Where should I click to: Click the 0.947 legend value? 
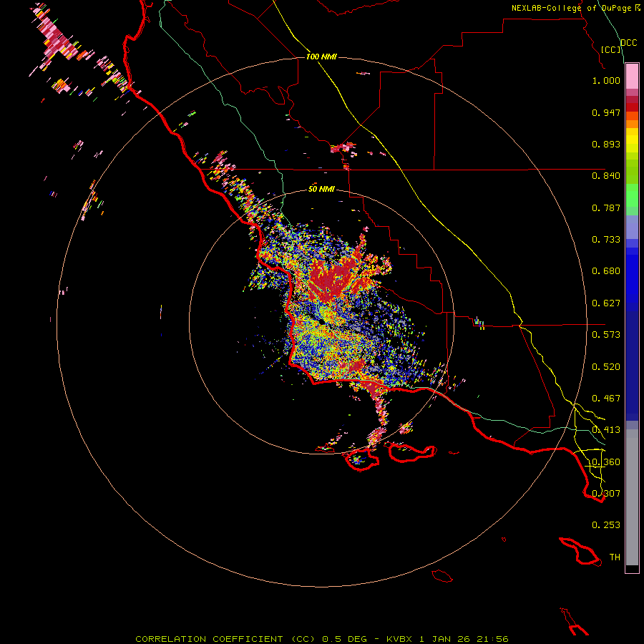click(606, 112)
